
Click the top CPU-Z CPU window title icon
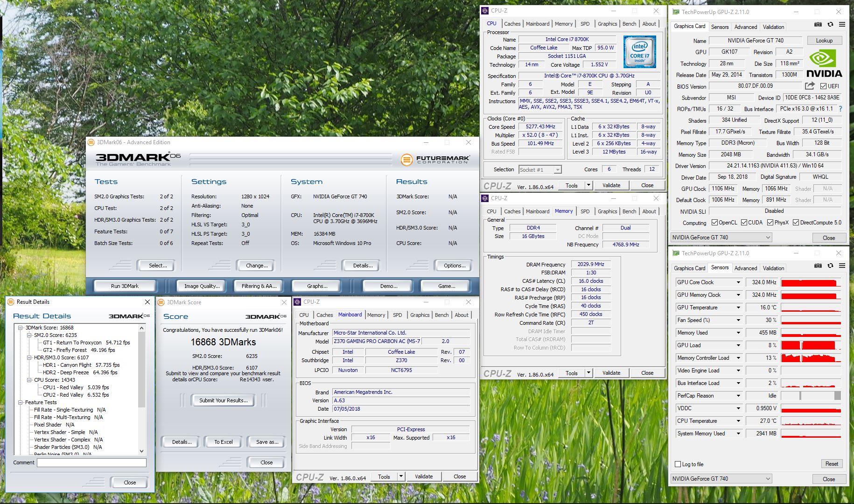485,11
